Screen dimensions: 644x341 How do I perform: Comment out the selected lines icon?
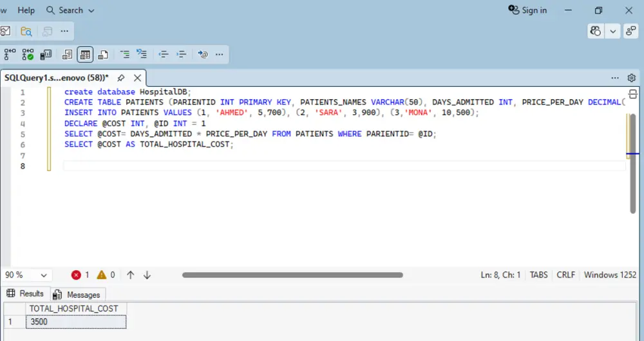coord(124,54)
